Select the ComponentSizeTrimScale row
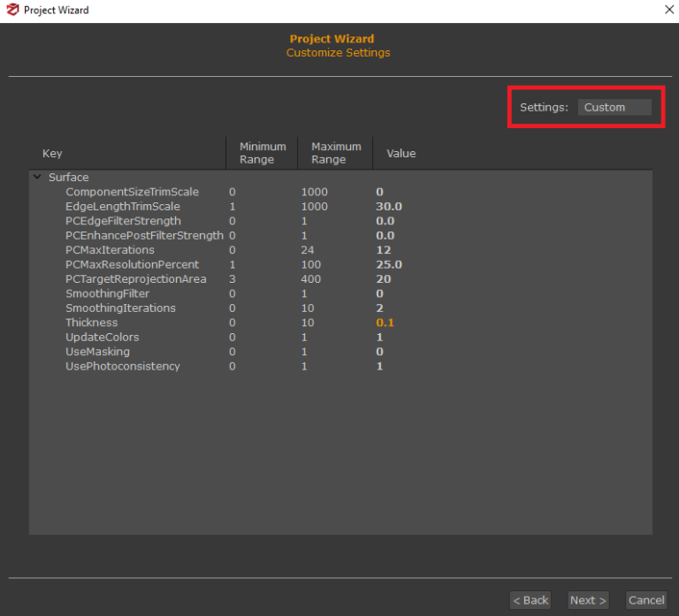Screen dimensions: 679x616 coord(132,192)
